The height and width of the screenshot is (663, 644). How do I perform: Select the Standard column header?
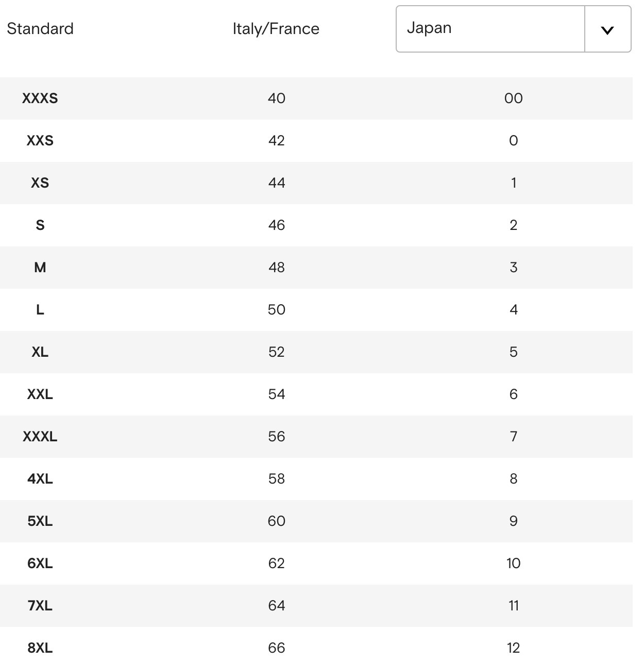click(40, 28)
